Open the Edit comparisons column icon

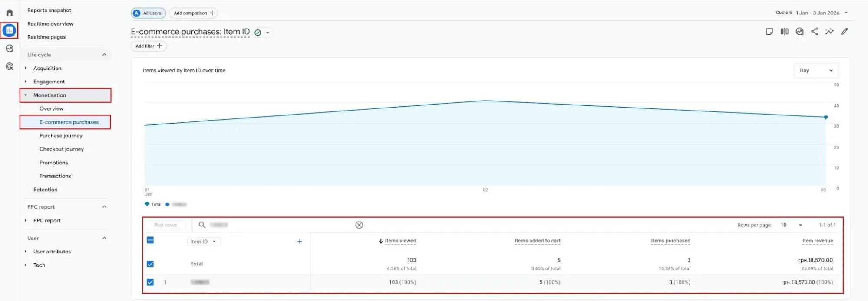click(x=784, y=31)
